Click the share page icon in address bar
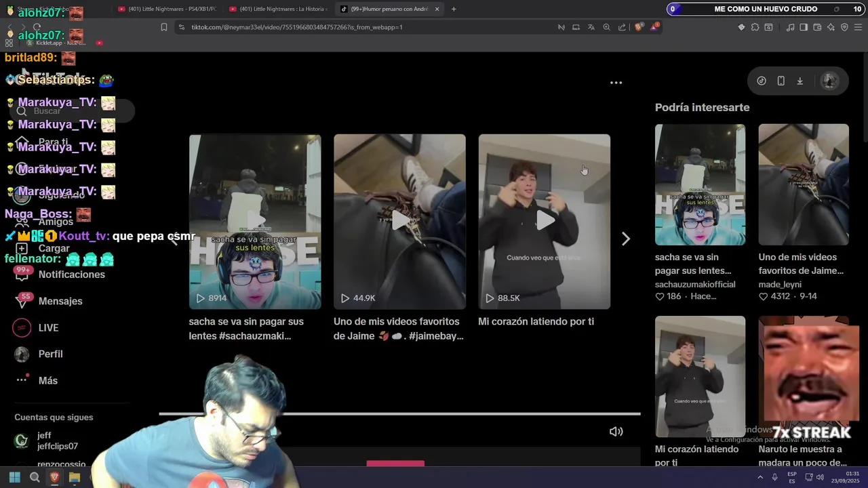This screenshot has height=488, width=868. 622,27
